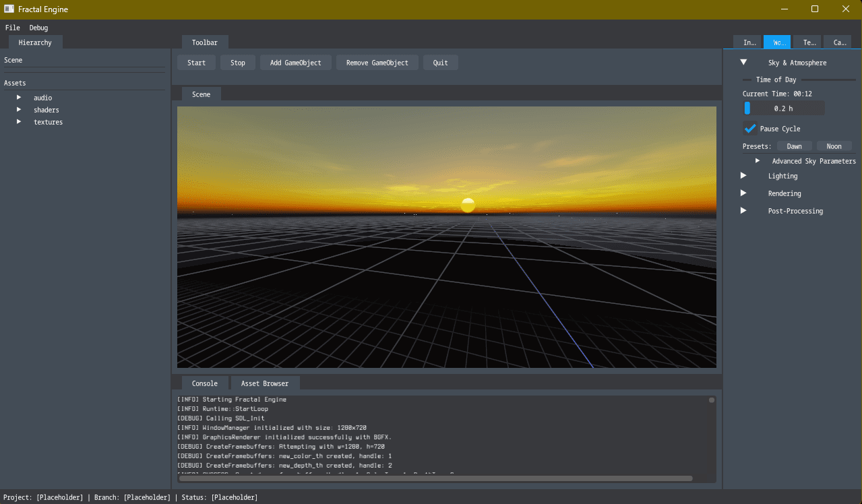862x504 pixels.
Task: Click the console horizontal scrollbar
Action: coord(435,478)
